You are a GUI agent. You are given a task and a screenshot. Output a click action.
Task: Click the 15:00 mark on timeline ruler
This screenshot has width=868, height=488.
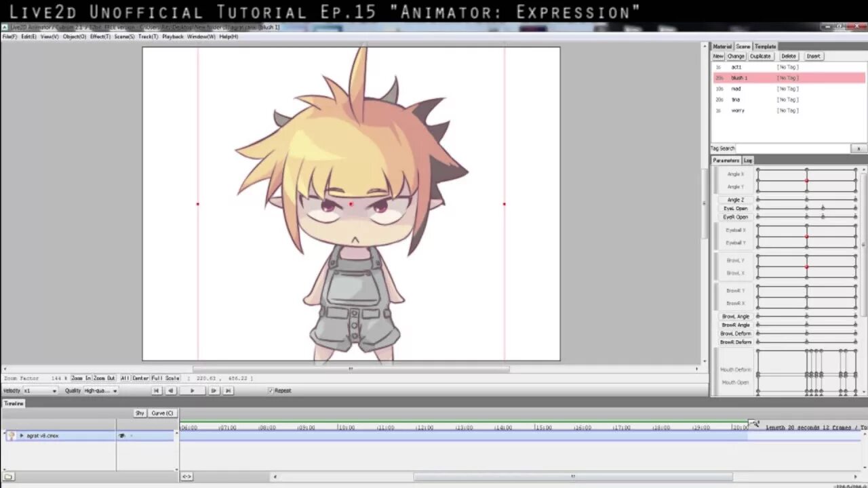[x=543, y=428]
